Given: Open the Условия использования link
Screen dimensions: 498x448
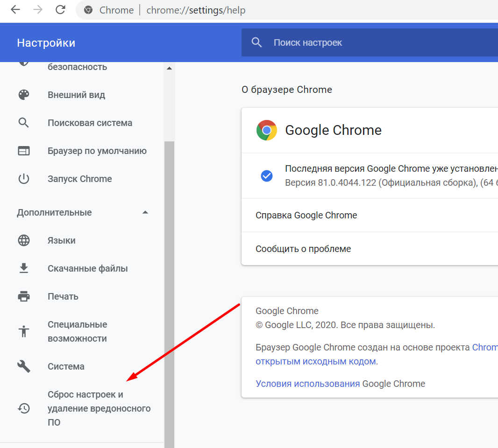Looking at the screenshot, I should pyautogui.click(x=307, y=384).
